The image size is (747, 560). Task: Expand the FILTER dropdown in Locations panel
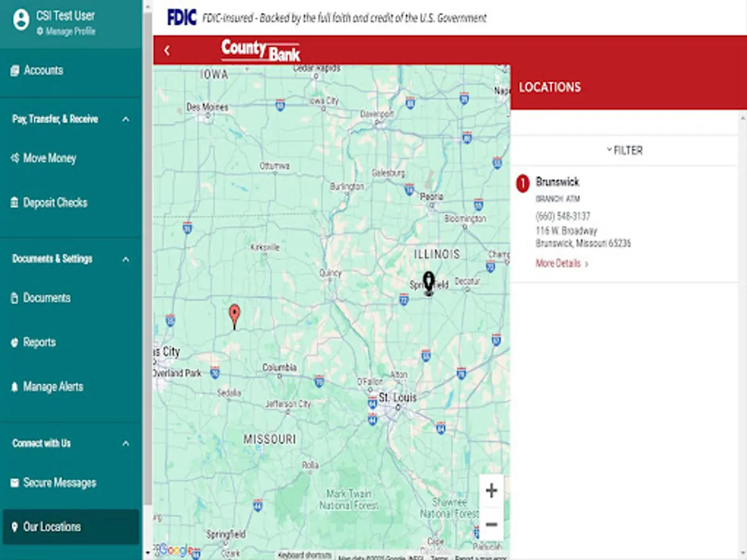pyautogui.click(x=624, y=150)
